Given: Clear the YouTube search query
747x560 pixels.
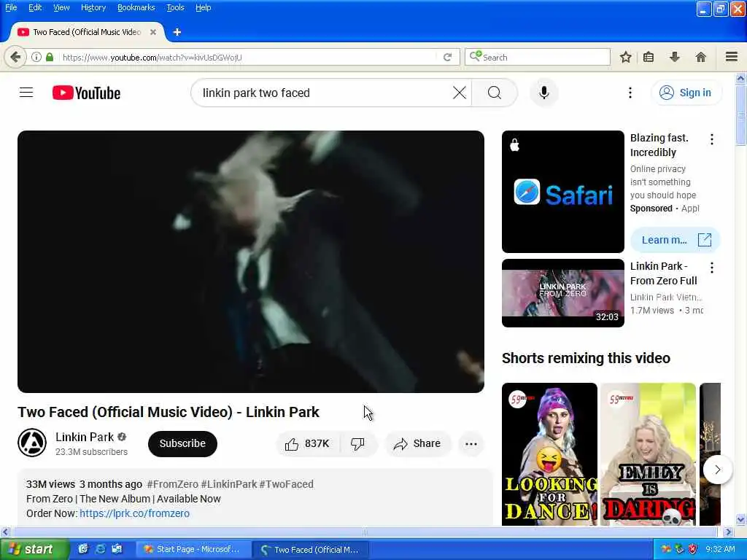Looking at the screenshot, I should (460, 93).
